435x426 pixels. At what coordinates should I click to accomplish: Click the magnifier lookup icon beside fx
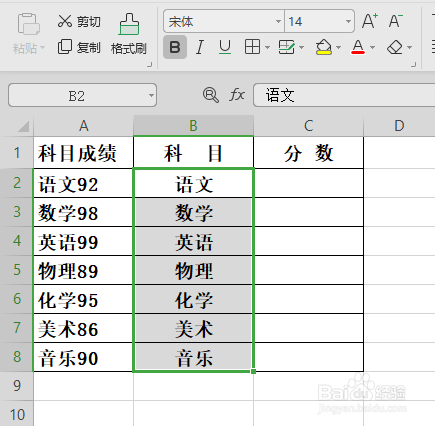pyautogui.click(x=211, y=95)
